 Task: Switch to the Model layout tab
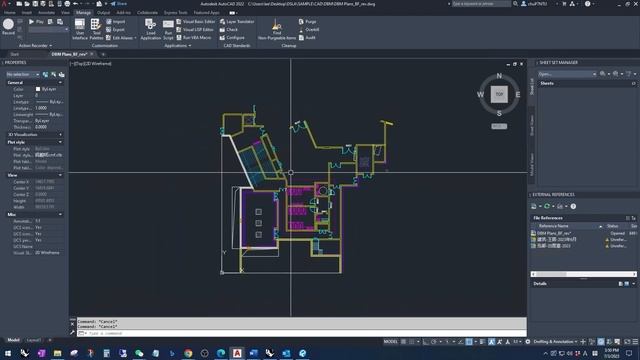[x=13, y=340]
